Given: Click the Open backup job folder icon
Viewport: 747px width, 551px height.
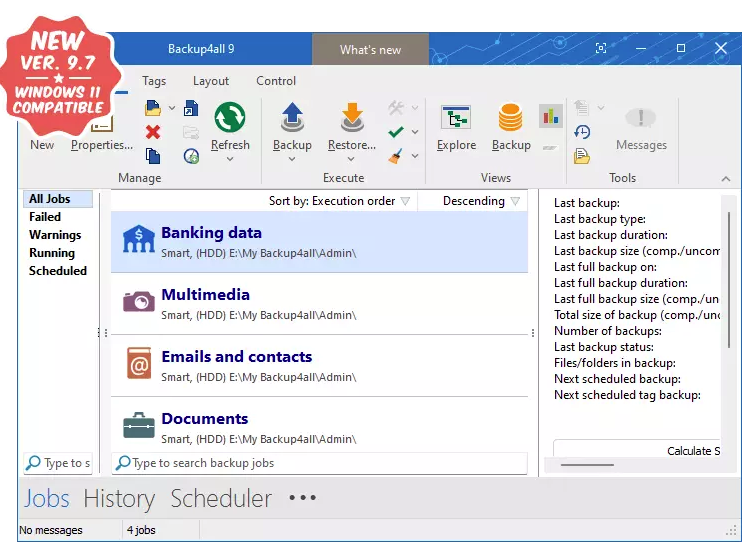Looking at the screenshot, I should 152,109.
